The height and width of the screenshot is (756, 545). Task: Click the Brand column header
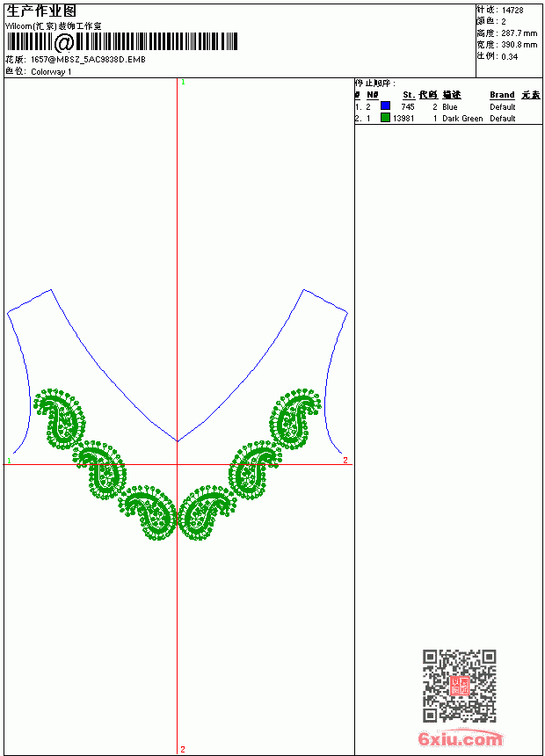[502, 95]
